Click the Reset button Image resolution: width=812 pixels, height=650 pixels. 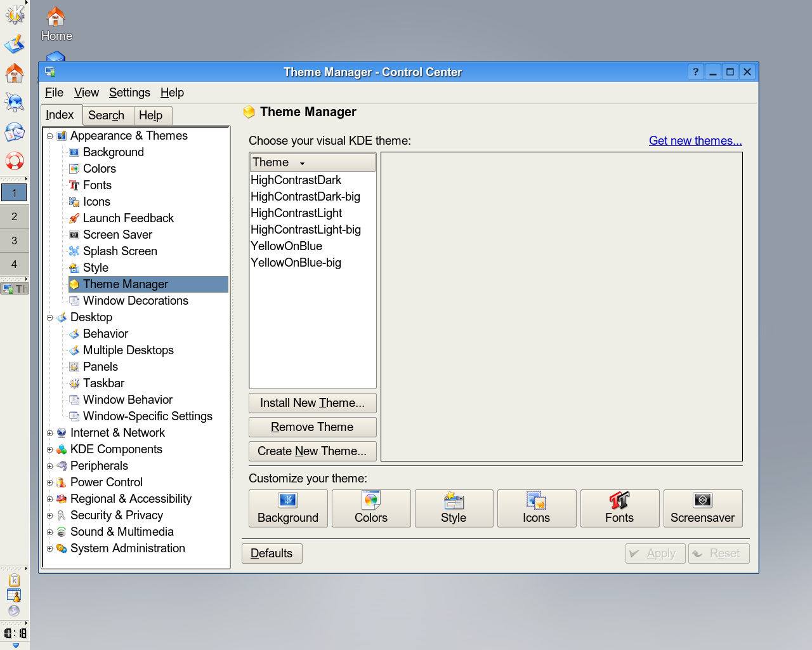(x=719, y=554)
